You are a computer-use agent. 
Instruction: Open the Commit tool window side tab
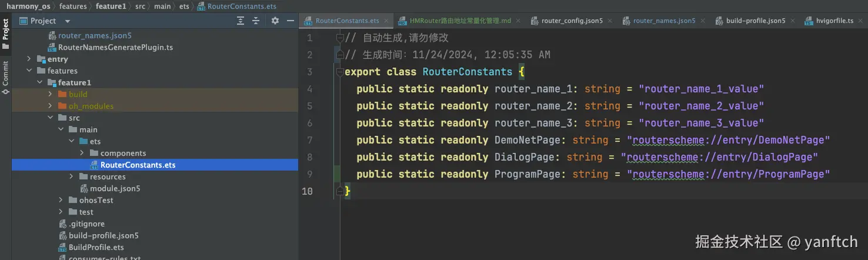5,78
